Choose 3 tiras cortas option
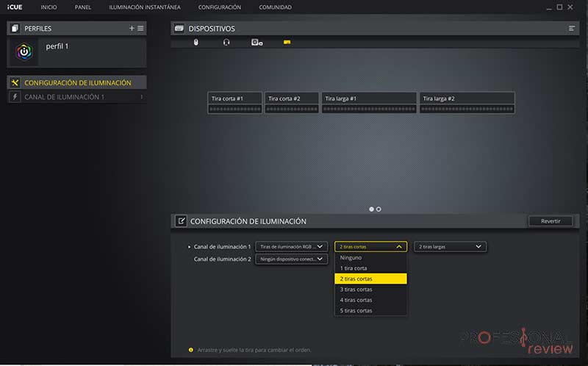Viewport: 588px width, 366px height. (x=370, y=290)
